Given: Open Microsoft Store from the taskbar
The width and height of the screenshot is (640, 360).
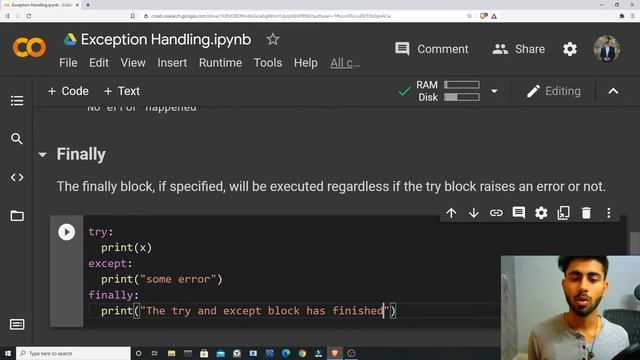Looking at the screenshot, I should tap(204, 353).
